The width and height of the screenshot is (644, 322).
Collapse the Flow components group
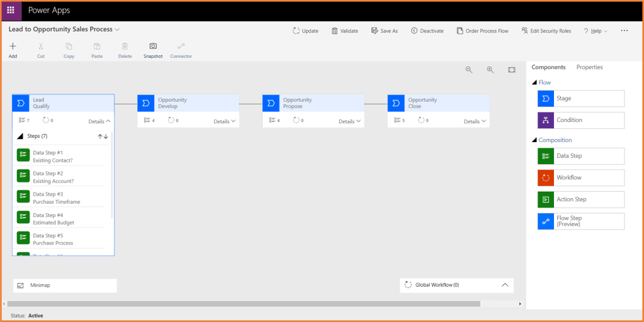point(534,82)
